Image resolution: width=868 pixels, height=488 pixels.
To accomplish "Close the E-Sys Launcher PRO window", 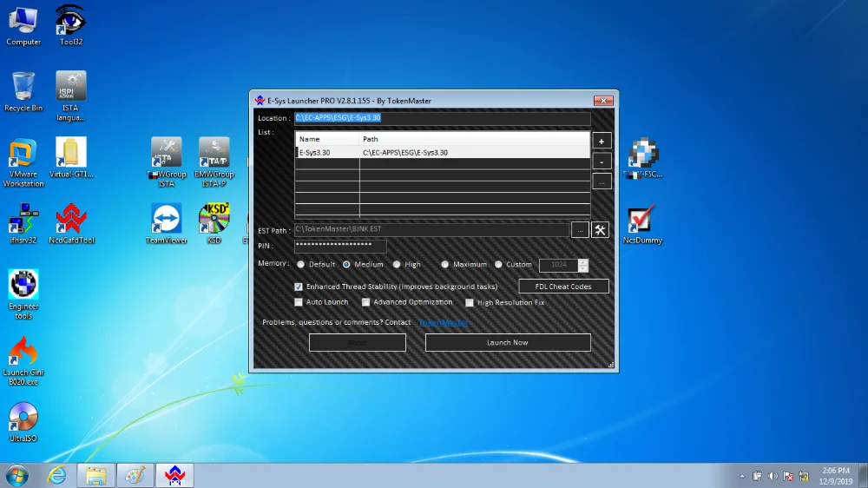I will click(603, 101).
